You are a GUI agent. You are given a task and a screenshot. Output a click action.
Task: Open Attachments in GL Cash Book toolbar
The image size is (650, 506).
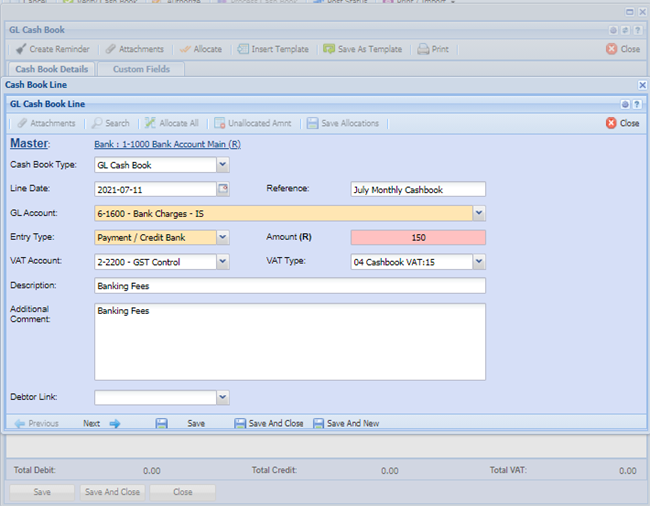[134, 49]
